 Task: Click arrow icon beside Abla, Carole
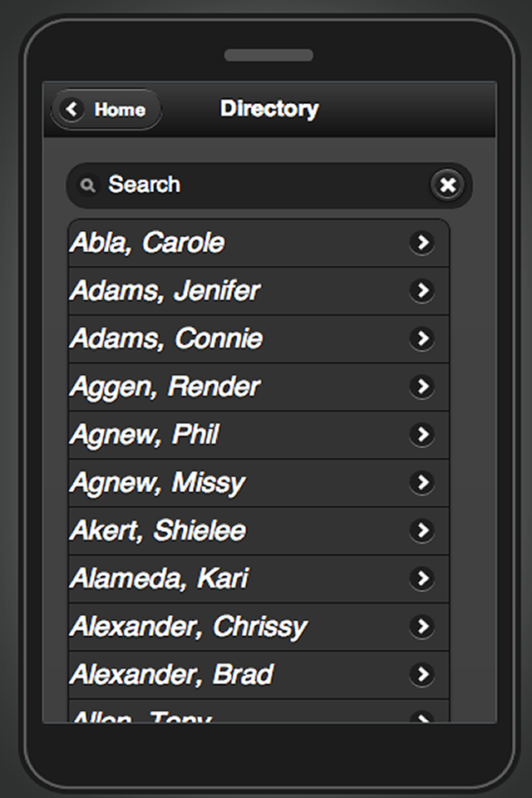pos(422,243)
